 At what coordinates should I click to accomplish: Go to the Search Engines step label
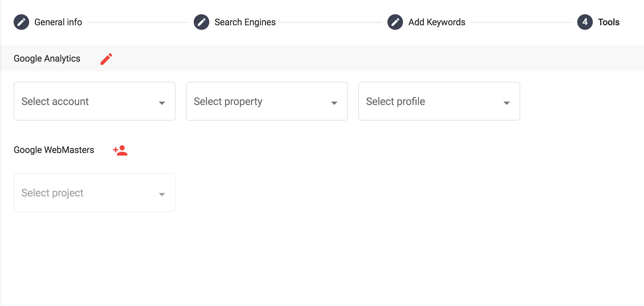245,22
